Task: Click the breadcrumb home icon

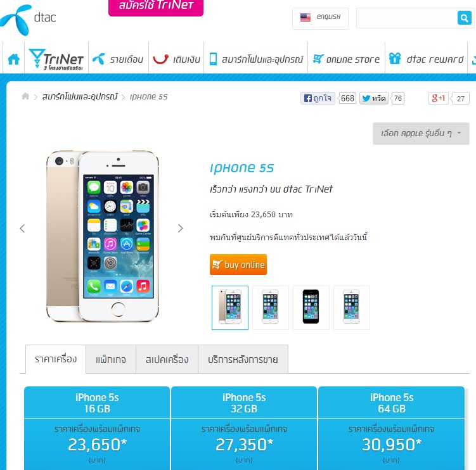Action: point(25,96)
